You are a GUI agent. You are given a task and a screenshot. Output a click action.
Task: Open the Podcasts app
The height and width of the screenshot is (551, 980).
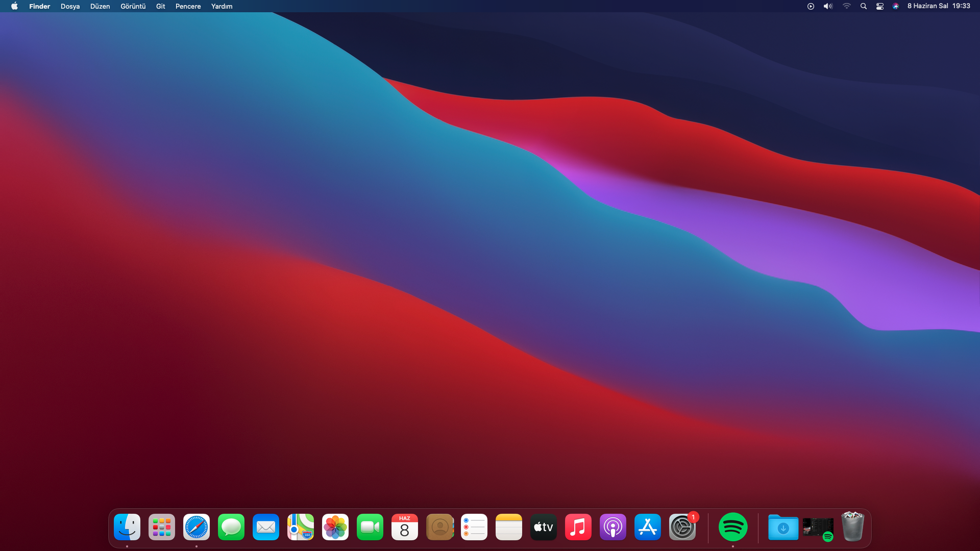pyautogui.click(x=613, y=527)
